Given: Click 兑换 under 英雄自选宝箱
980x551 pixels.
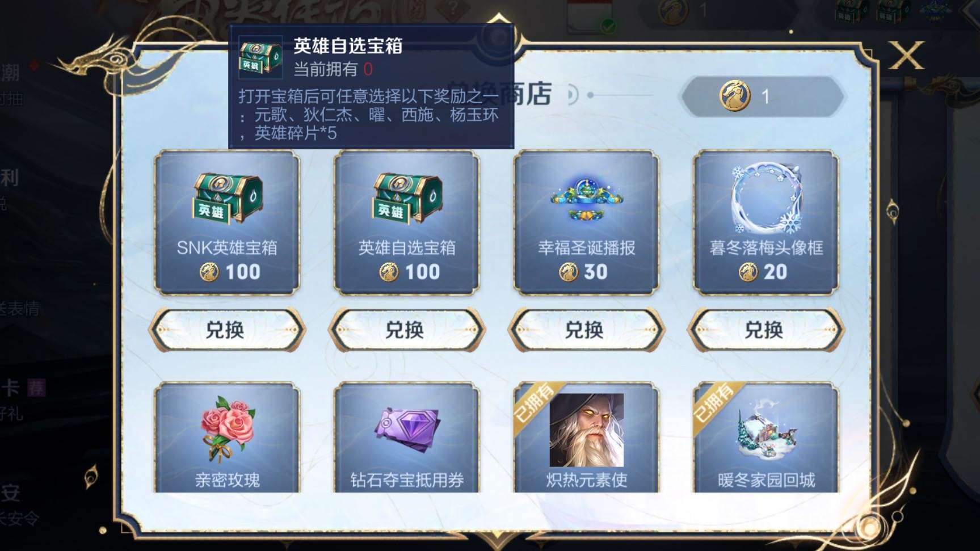Looking at the screenshot, I should tap(406, 330).
